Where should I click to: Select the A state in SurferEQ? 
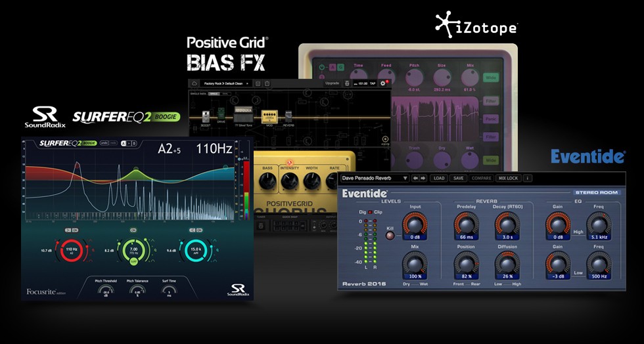(x=124, y=143)
